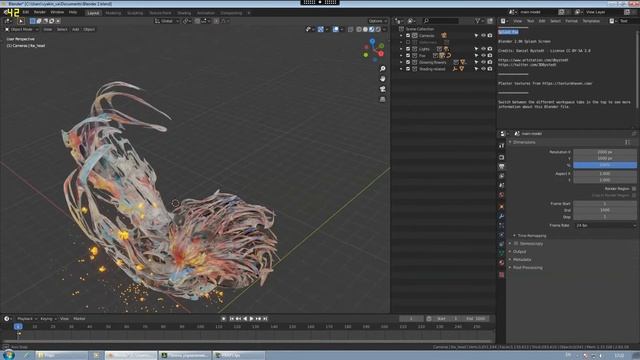The height and width of the screenshot is (360, 640).
Task: Open the Render menu in top bar
Action: tap(40, 12)
